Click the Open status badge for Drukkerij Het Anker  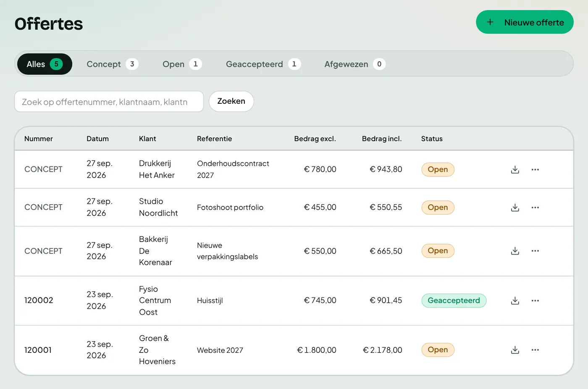[x=438, y=170]
